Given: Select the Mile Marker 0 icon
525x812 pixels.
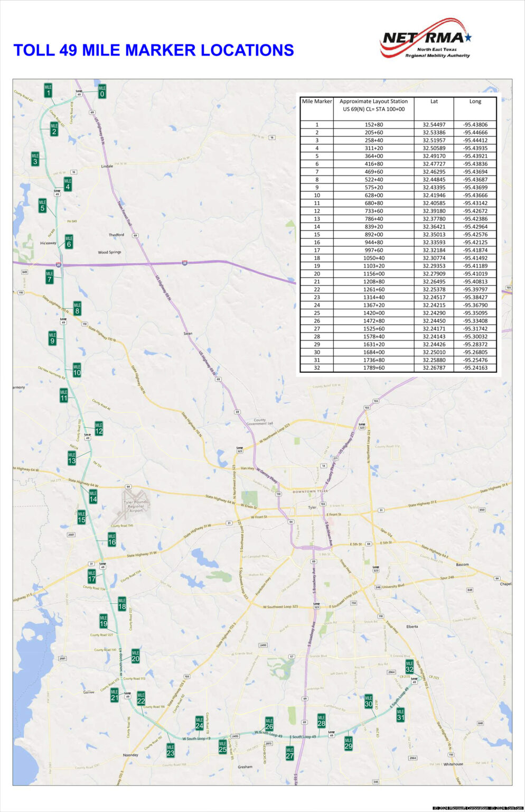Looking at the screenshot, I should coord(102,90).
